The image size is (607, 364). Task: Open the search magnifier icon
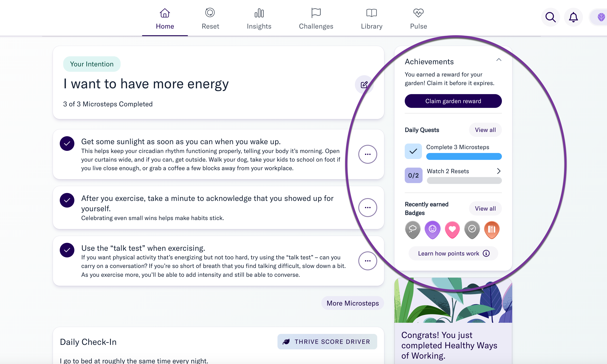tap(550, 17)
